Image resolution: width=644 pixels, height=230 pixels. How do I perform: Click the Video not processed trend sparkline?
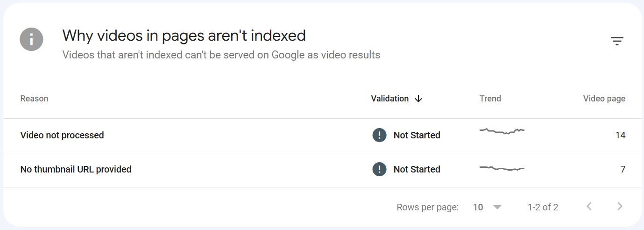point(502,131)
